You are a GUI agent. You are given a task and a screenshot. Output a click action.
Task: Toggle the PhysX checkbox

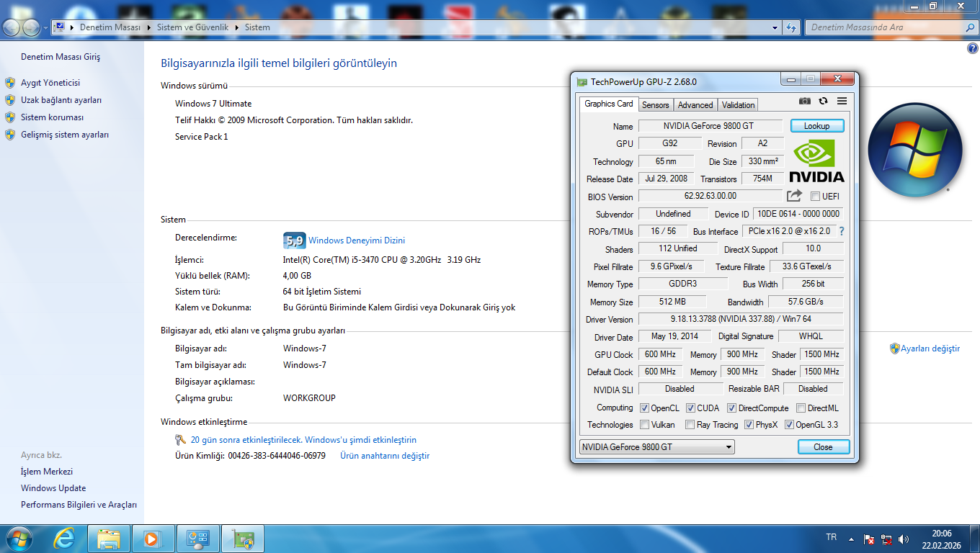coord(749,424)
